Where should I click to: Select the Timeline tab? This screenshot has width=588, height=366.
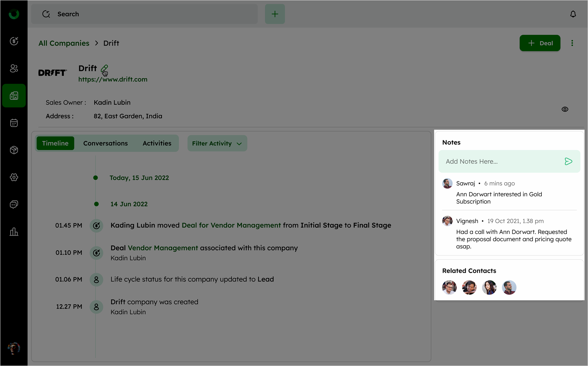pos(55,143)
